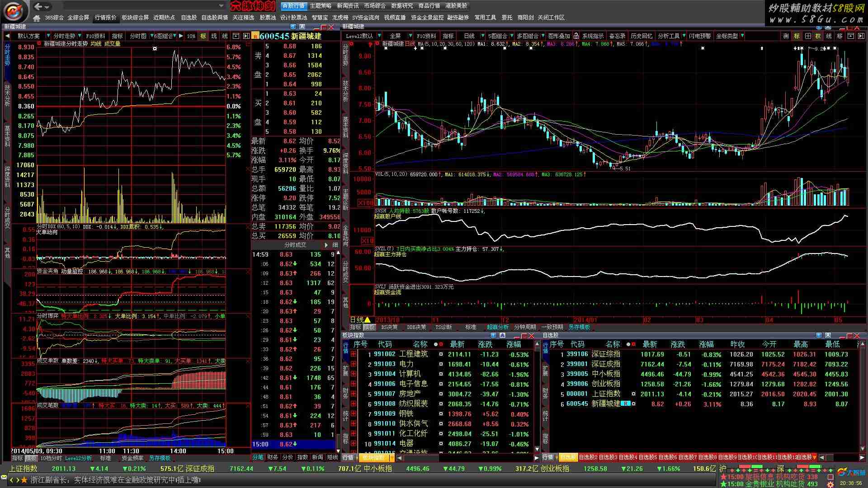This screenshot has width=868, height=488.
Task: Toggle the 测 measure icon in daily chart
Action: point(786,36)
